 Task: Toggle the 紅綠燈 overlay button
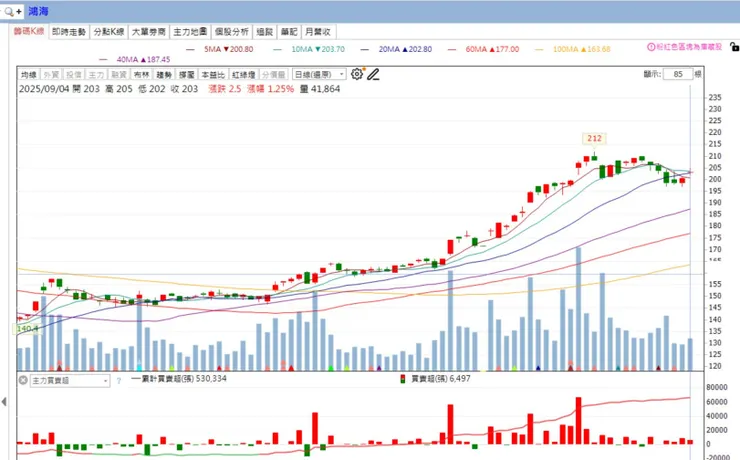244,75
